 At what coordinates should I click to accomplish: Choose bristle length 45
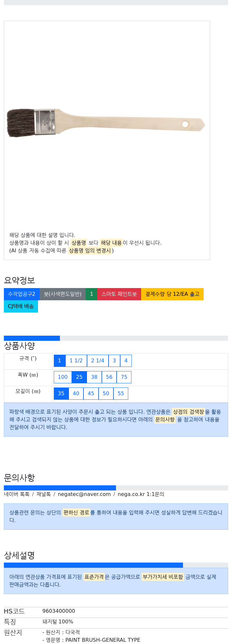91,394
